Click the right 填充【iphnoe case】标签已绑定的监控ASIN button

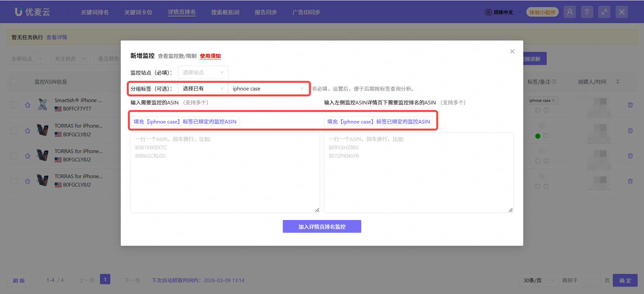coord(379,122)
